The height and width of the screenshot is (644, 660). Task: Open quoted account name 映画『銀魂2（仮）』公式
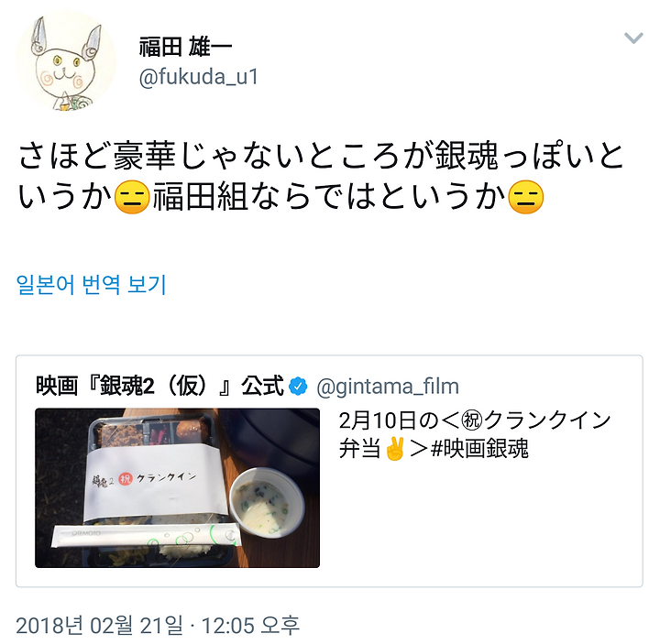(159, 386)
